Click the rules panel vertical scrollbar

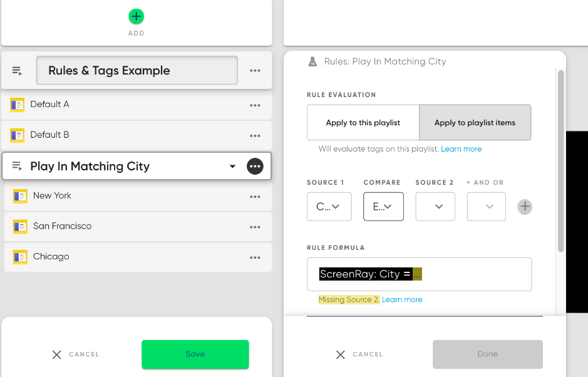pos(560,162)
